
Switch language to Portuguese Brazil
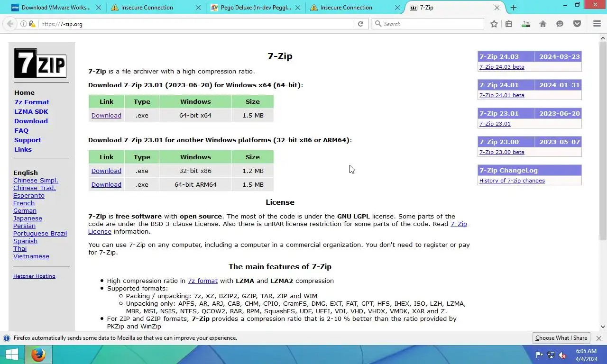tap(40, 233)
